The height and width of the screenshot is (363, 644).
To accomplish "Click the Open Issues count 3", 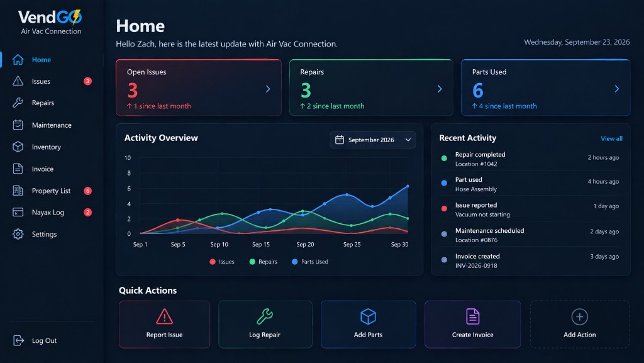I will coord(132,91).
